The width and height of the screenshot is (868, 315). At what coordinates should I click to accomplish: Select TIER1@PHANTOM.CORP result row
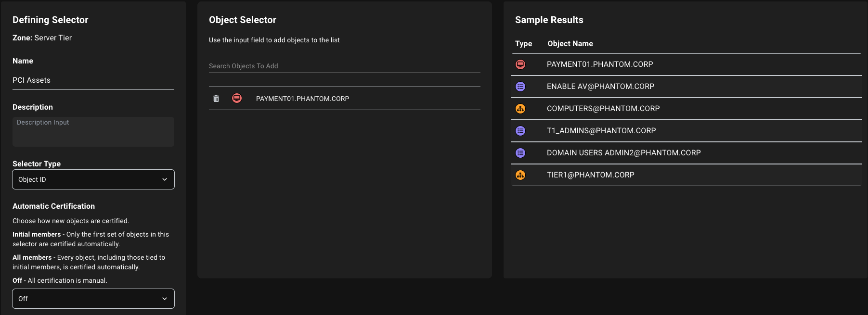[687, 175]
